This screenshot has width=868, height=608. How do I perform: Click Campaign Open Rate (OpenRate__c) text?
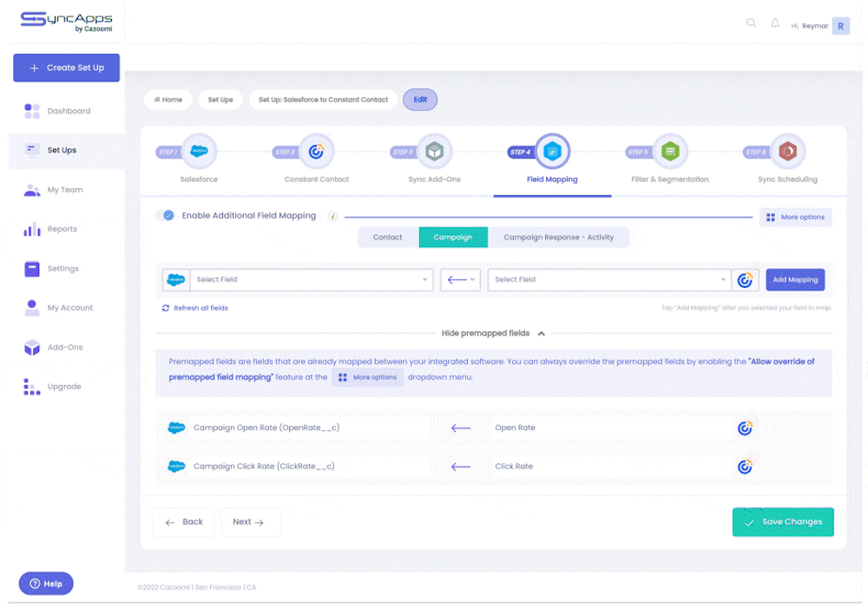(266, 428)
